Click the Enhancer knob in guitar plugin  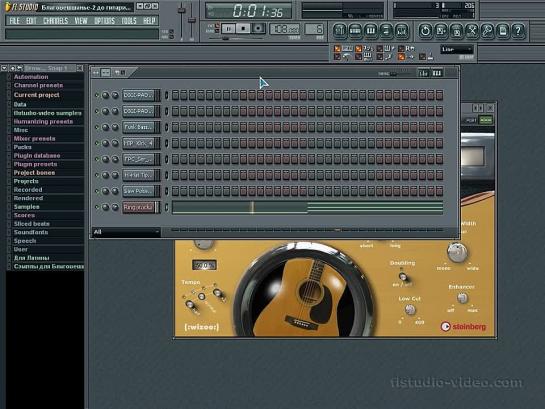(462, 298)
